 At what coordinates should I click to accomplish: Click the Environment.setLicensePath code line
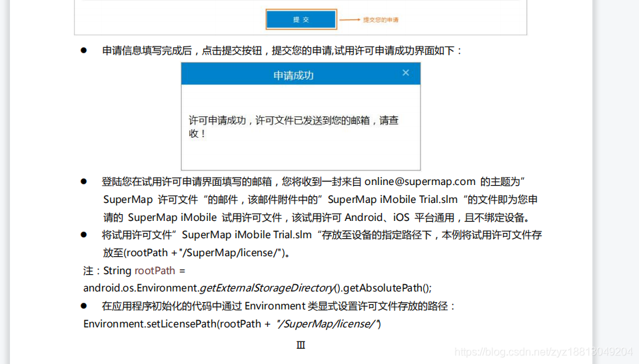(x=232, y=324)
